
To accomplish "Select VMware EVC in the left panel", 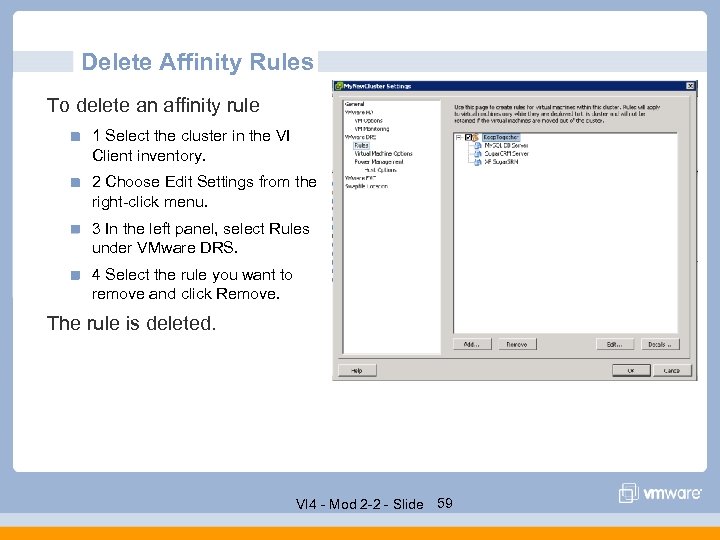I will pos(360,178).
